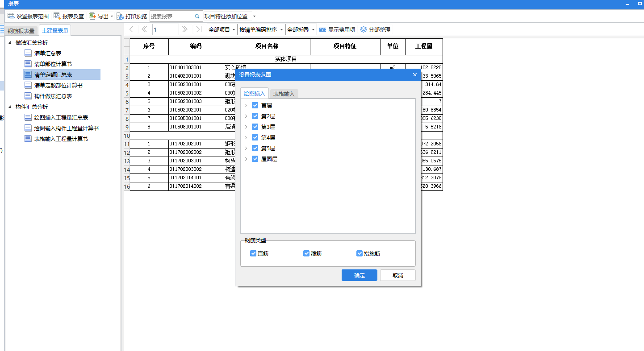The image size is (644, 351).
Task: Click the 显示费用项 icon
Action: coord(323,29)
